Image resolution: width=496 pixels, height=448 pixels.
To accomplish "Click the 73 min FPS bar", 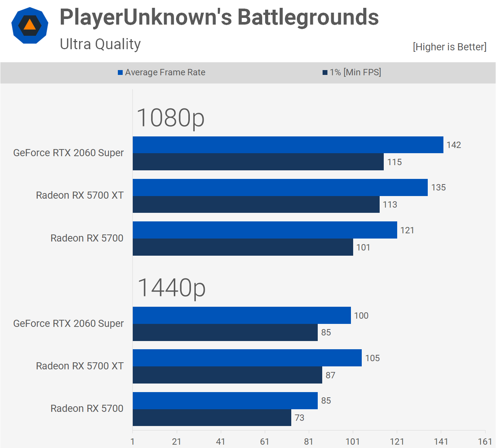I will click(x=212, y=417).
